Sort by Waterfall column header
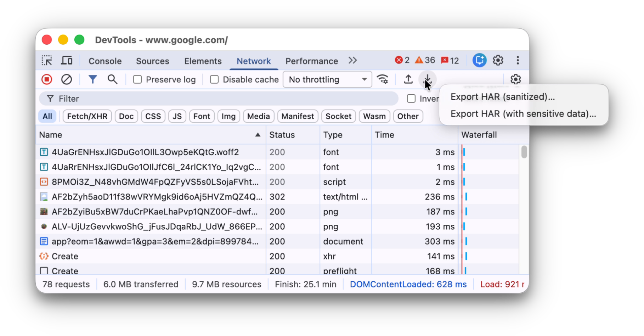 point(493,135)
